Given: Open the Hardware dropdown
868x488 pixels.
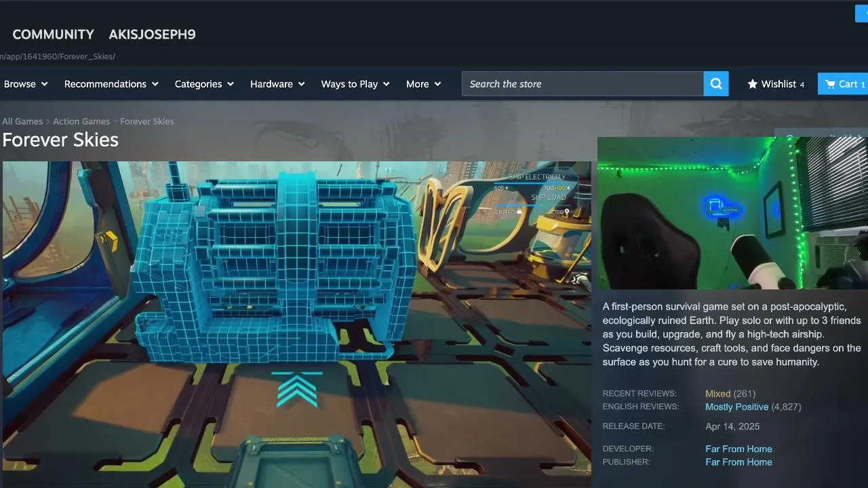Looking at the screenshot, I should pos(277,84).
